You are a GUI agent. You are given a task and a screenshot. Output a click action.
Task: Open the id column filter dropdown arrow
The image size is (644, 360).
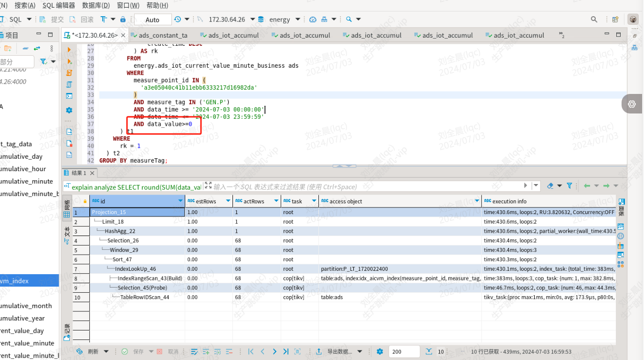tap(180, 201)
